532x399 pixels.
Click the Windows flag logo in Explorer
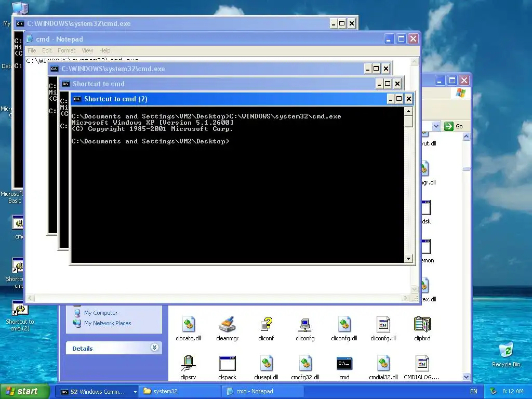(x=460, y=92)
